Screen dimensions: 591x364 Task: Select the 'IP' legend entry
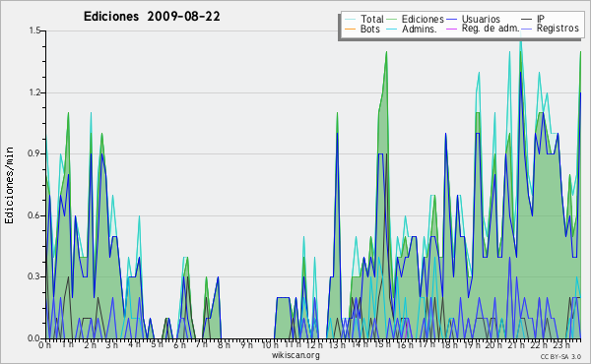coord(541,19)
